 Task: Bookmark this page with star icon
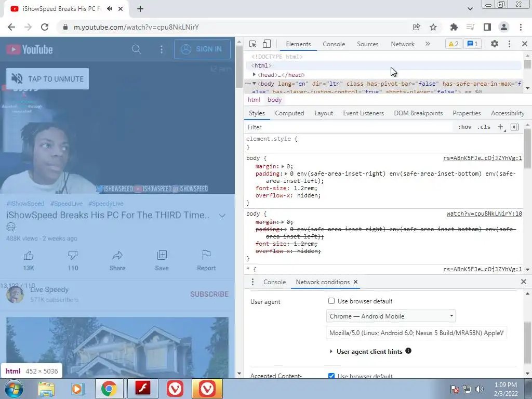433,27
